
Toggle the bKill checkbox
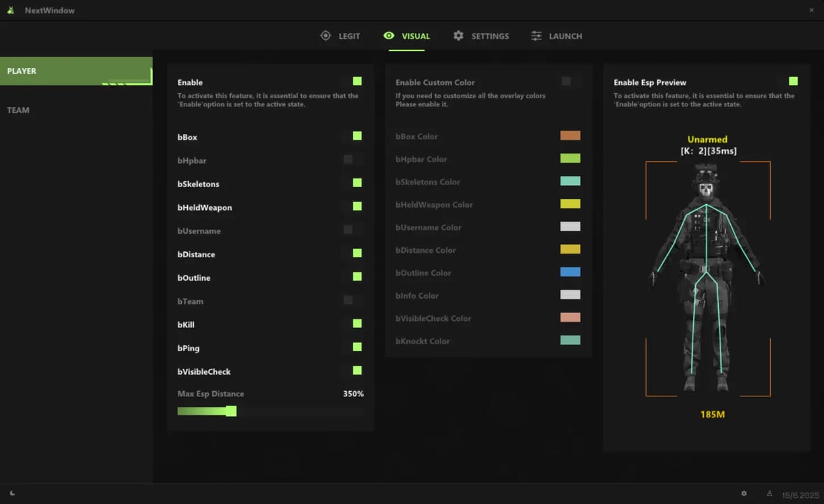click(357, 324)
